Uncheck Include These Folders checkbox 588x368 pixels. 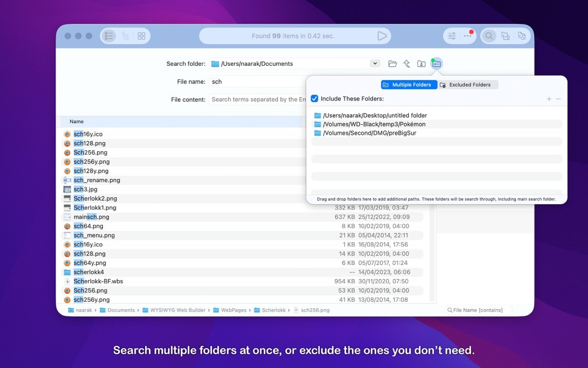pyautogui.click(x=315, y=99)
